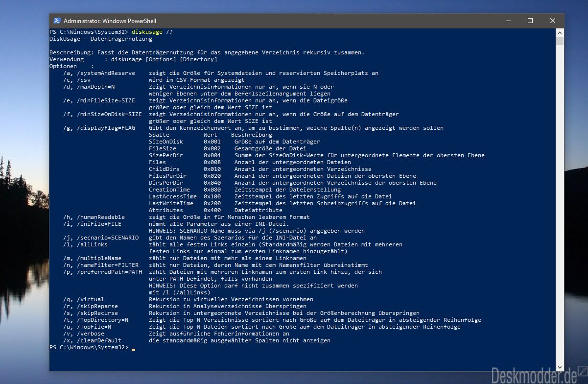Click the scrollbar up arrow
The image size is (588, 384).
coord(560,32)
